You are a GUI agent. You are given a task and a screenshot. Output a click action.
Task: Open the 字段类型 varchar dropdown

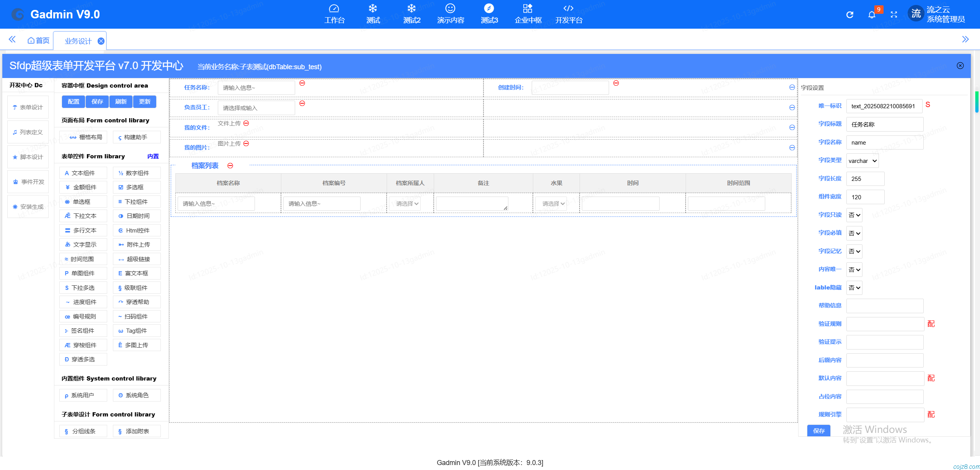(862, 161)
